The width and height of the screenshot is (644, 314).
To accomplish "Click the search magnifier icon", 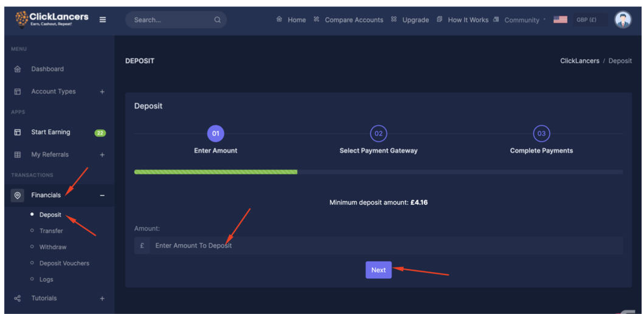I will tap(217, 20).
